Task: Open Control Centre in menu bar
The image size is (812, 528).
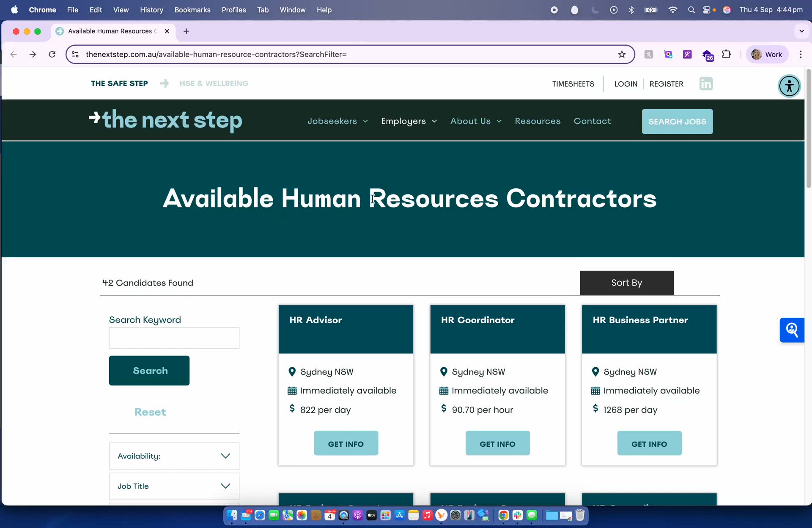Action: (x=707, y=10)
